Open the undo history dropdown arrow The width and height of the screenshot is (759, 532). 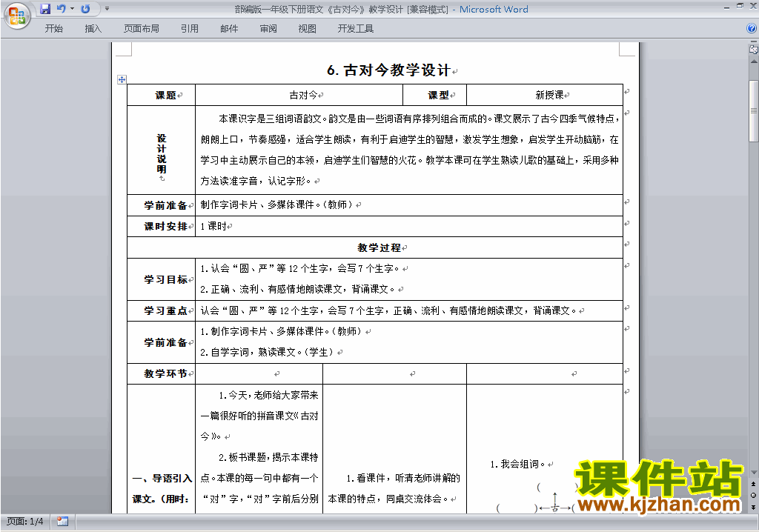click(x=72, y=9)
